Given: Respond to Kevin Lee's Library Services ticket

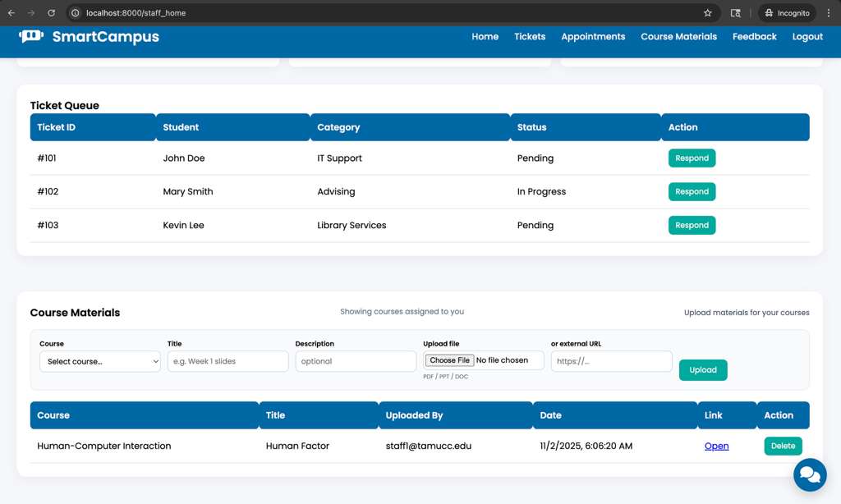Looking at the screenshot, I should click(692, 225).
